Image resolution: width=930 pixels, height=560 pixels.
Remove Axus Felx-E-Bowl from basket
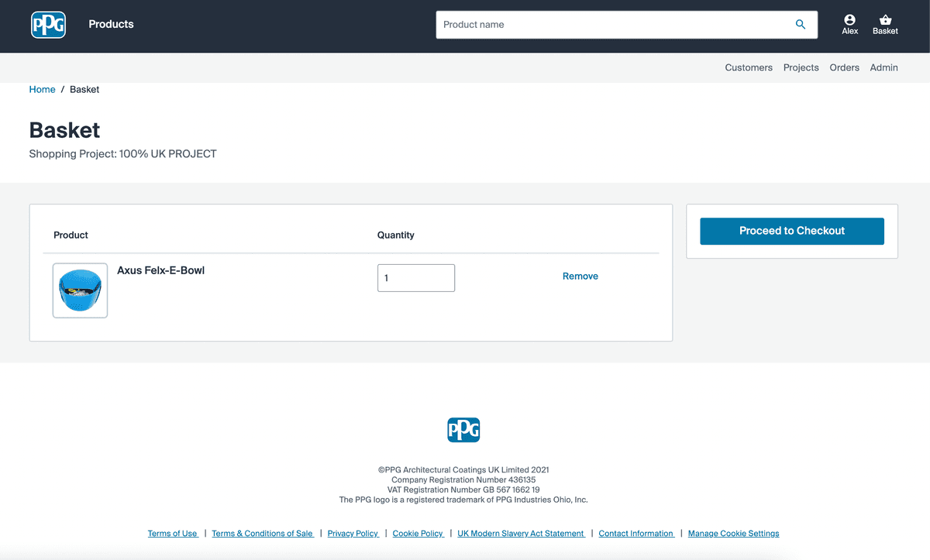(x=580, y=277)
